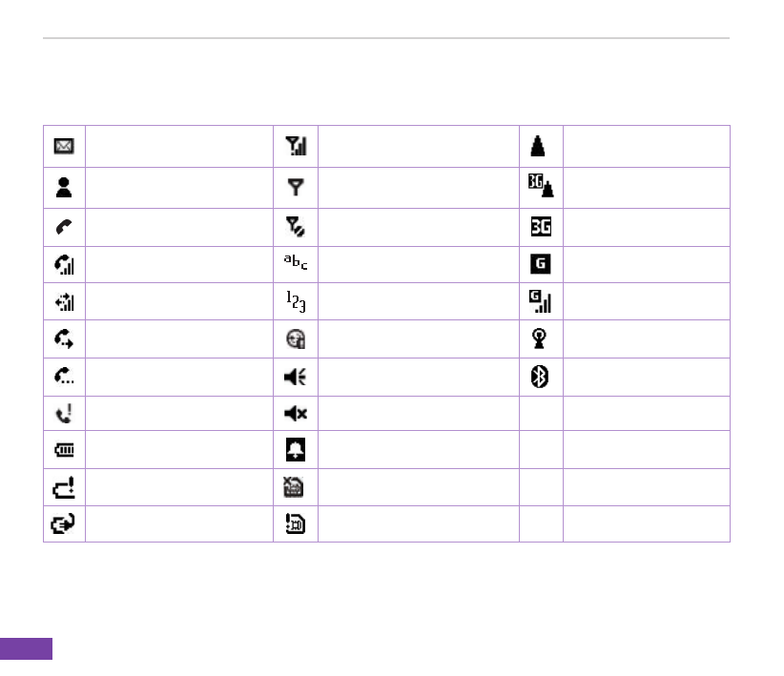Click the handset with forward arrow icon
This screenshot has width=784, height=676.
click(x=65, y=340)
